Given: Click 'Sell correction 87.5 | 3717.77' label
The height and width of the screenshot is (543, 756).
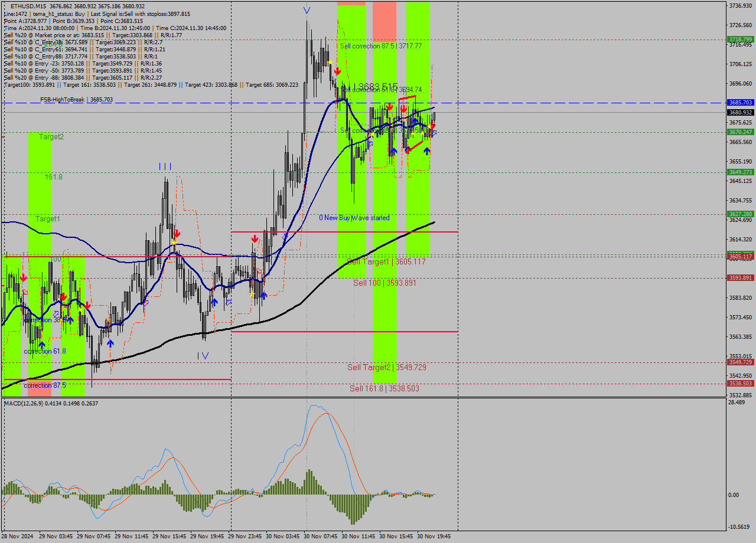Looking at the screenshot, I should click(381, 45).
